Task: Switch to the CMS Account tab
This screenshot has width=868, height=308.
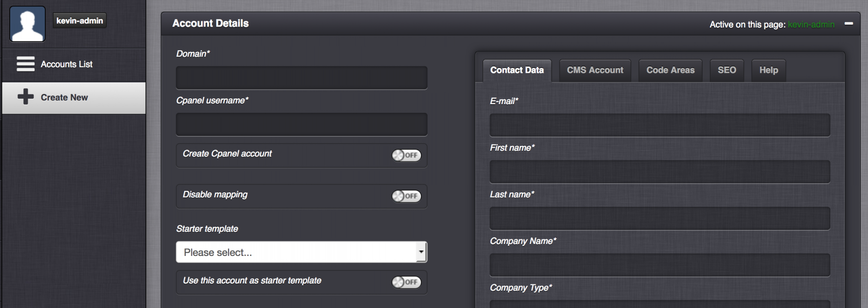Action: click(x=595, y=70)
